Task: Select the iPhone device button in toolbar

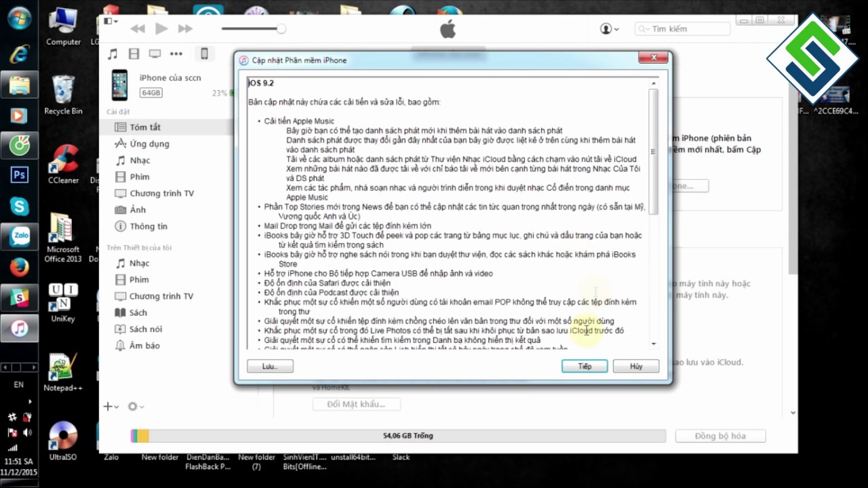Action: (x=204, y=54)
